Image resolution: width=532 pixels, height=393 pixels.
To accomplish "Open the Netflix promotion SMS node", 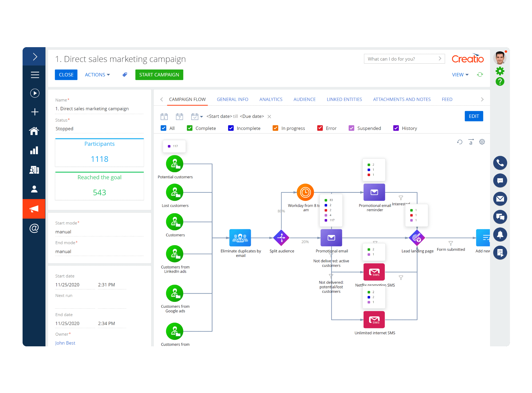I will (374, 272).
